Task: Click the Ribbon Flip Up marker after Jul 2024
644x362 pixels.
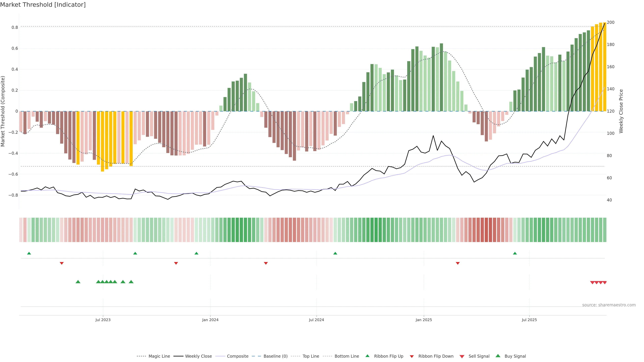Action: coord(335,253)
